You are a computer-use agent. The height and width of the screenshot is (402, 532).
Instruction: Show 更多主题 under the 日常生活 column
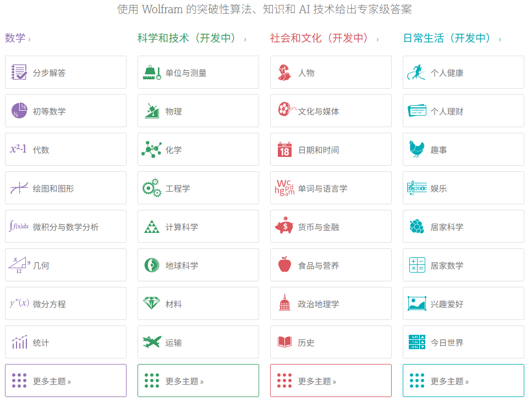(x=463, y=381)
